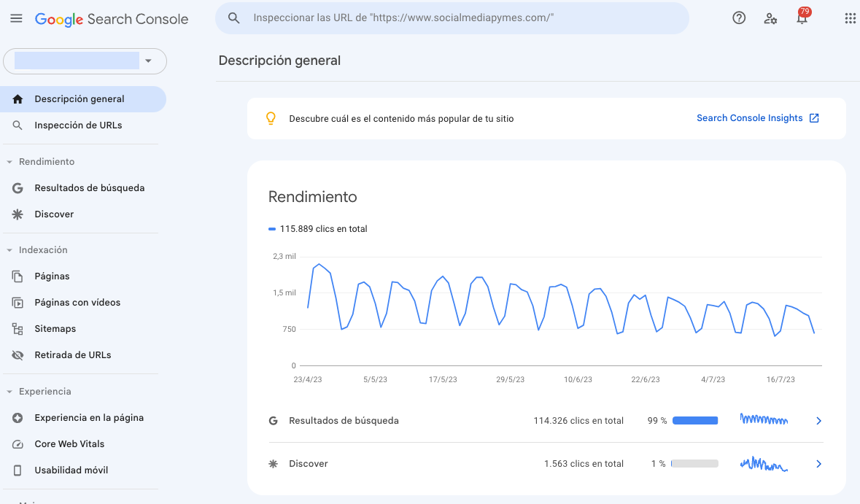860x504 pixels.
Task: Select Descripción general in the sidebar
Action: click(x=78, y=98)
